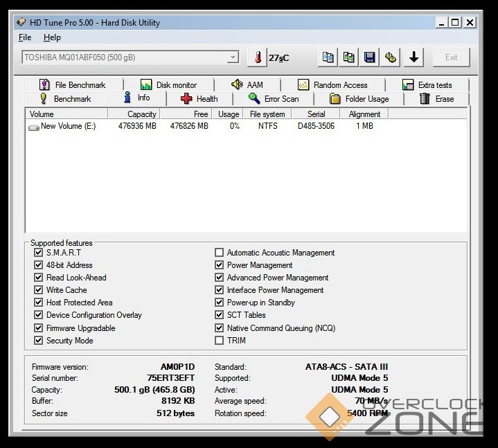Expand the TOSHIBA drive selection dropdown
This screenshot has height=448, width=498.
pos(233,57)
